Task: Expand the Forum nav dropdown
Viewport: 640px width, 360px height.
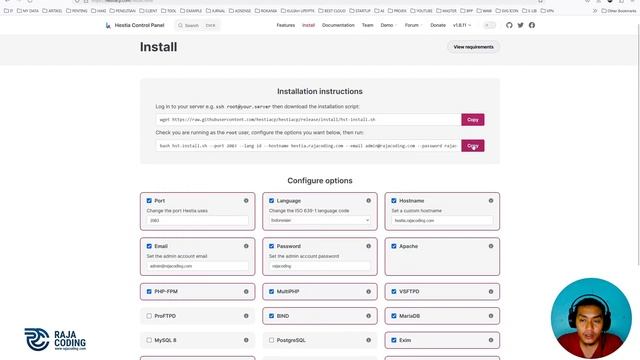Action: pyautogui.click(x=413, y=25)
